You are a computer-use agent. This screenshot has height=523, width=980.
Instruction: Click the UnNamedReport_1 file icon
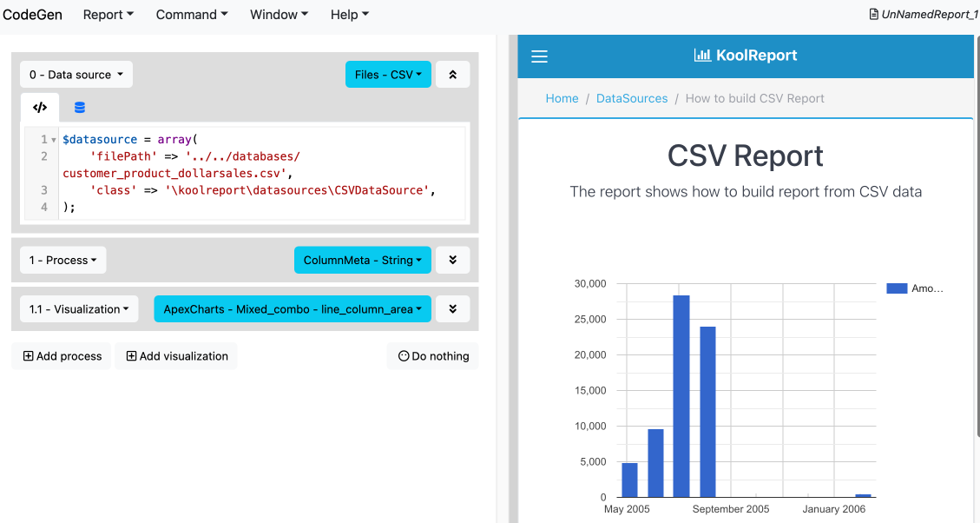click(x=874, y=15)
